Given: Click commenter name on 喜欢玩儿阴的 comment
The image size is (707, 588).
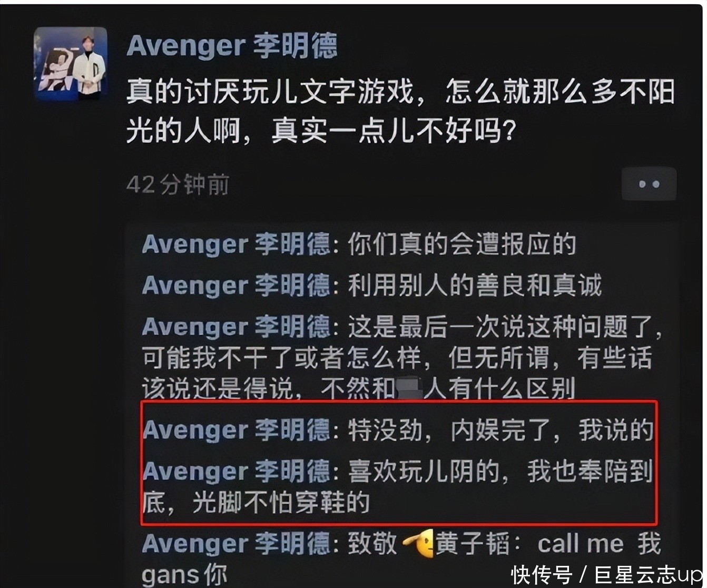Looking at the screenshot, I should (236, 472).
